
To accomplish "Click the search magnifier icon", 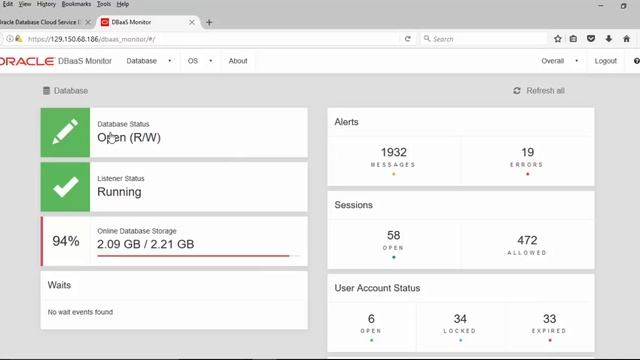I will click(x=427, y=39).
